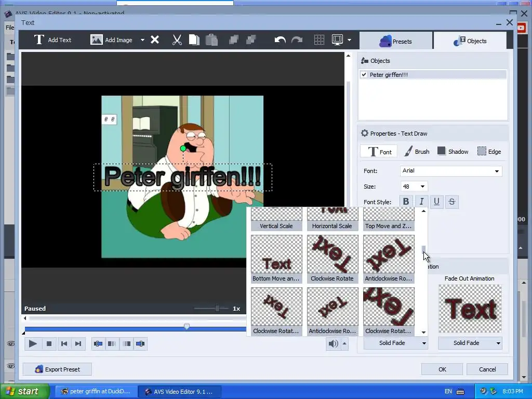Click the animation list scroll down arrow
The height and width of the screenshot is (399, 532).
[423, 332]
